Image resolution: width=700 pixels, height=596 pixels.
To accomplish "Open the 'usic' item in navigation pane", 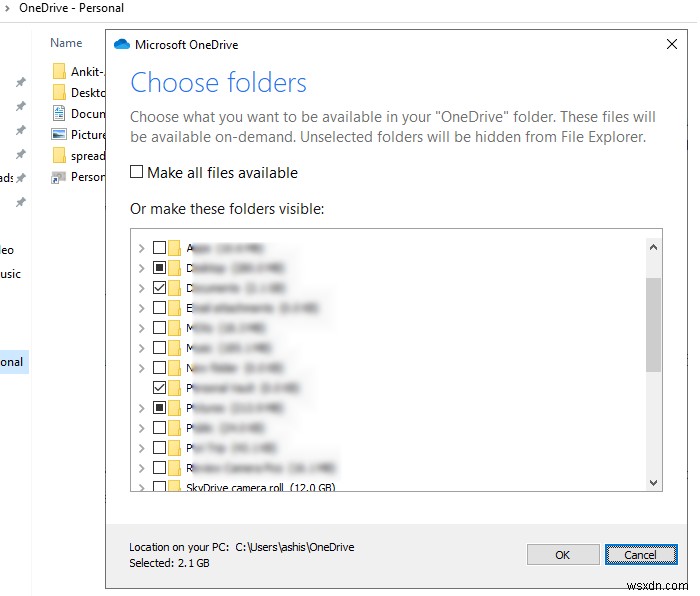I will [11, 274].
